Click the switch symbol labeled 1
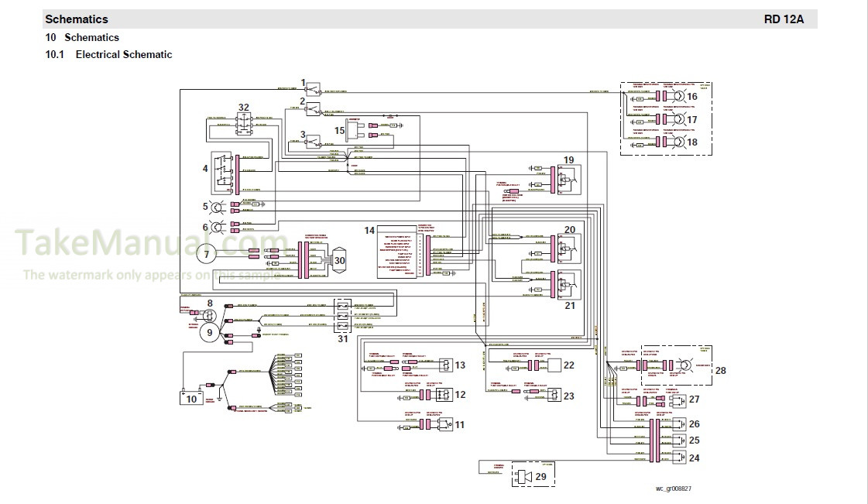The width and height of the screenshot is (868, 504). [316, 91]
